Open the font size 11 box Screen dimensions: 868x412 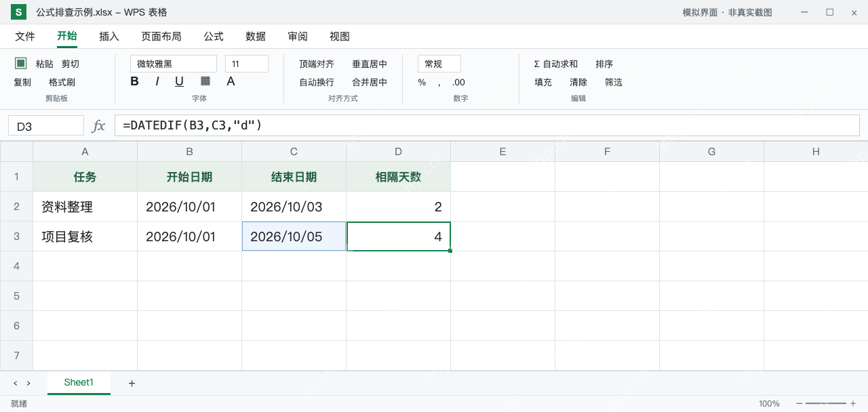pos(247,64)
